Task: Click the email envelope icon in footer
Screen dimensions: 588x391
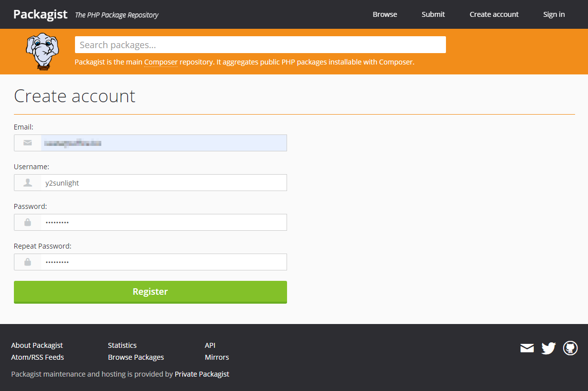Action: coord(527,348)
